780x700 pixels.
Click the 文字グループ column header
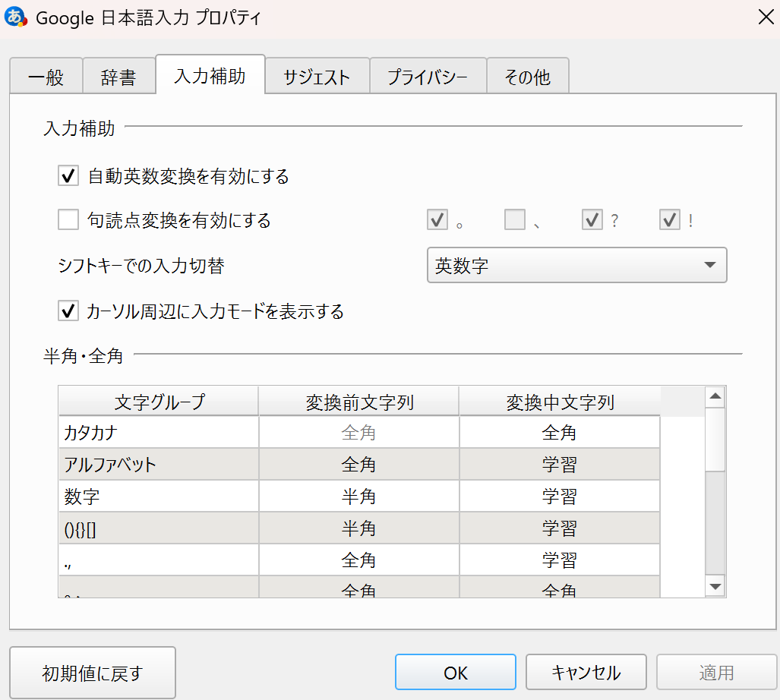click(159, 401)
